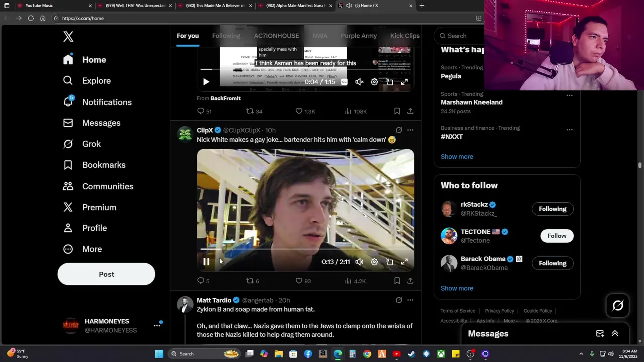Open more options for Marshawn Kneeland trend
Viewport: 644px width, 362px height.
coord(569,95)
